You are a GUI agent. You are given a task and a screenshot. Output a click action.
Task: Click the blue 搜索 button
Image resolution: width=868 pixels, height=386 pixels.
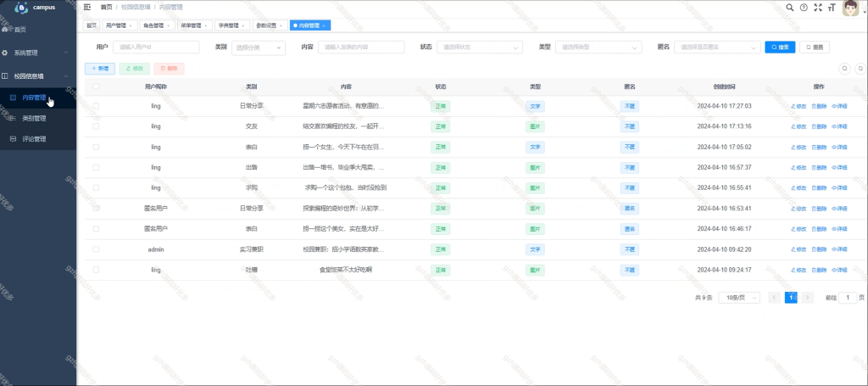point(780,48)
